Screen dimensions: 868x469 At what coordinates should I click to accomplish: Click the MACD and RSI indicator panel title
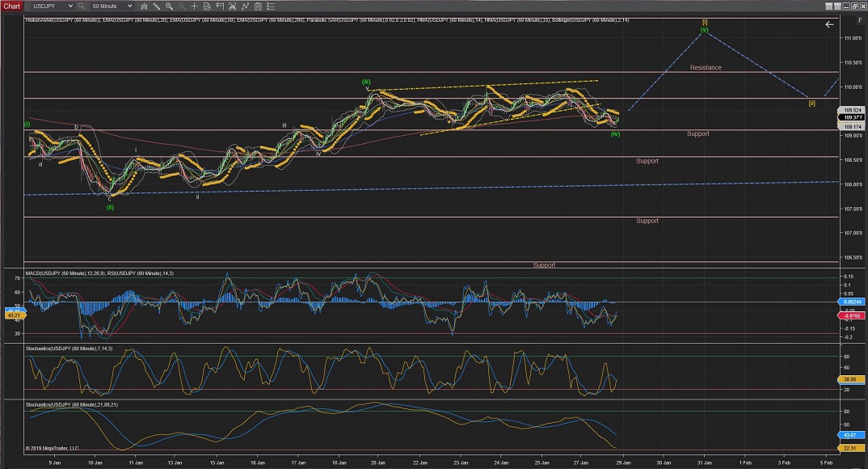click(x=99, y=273)
